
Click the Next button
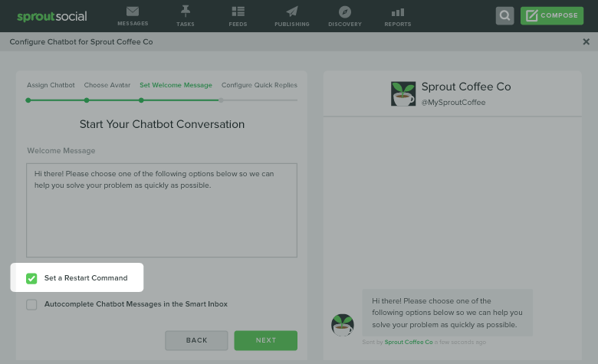tap(266, 340)
